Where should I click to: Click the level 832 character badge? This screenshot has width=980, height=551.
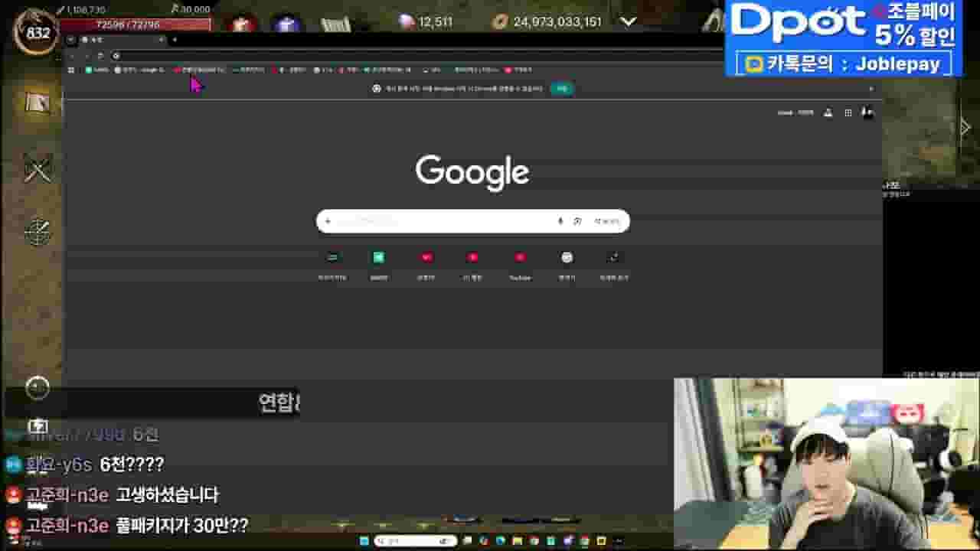(x=38, y=32)
